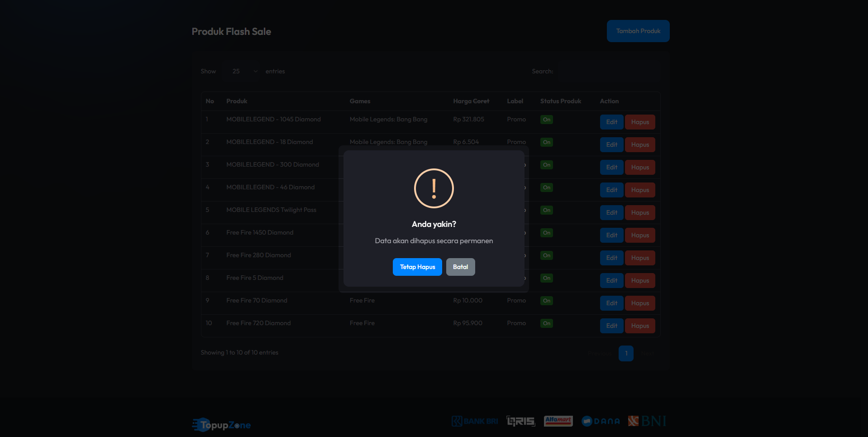Toggle On status for Free Fire 280 Diamond

pyautogui.click(x=546, y=255)
